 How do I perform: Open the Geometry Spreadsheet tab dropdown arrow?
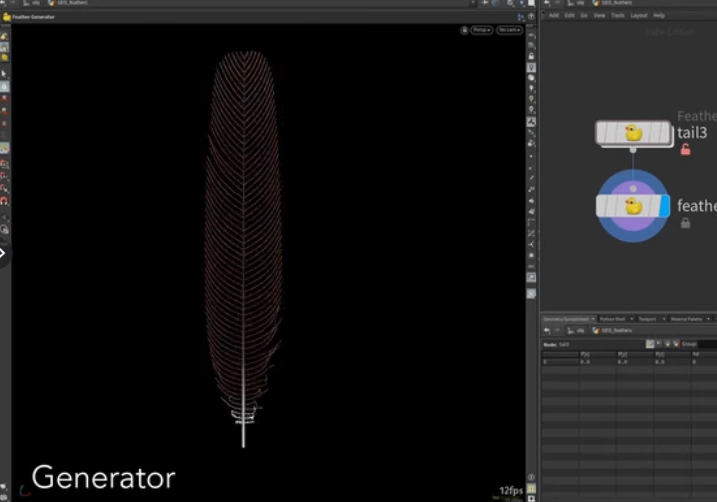(593, 319)
